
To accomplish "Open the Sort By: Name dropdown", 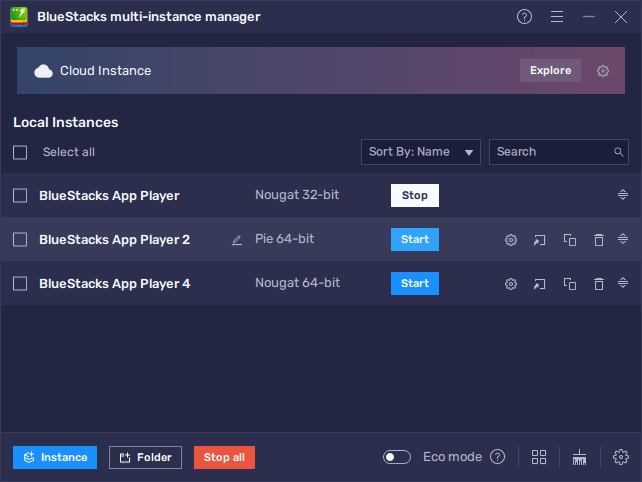I will 420,152.
